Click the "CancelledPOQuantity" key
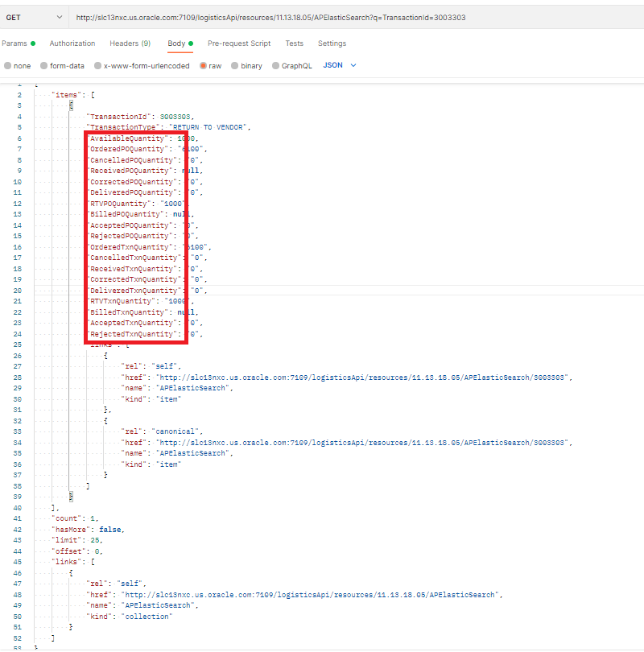644x652 pixels. point(132,160)
